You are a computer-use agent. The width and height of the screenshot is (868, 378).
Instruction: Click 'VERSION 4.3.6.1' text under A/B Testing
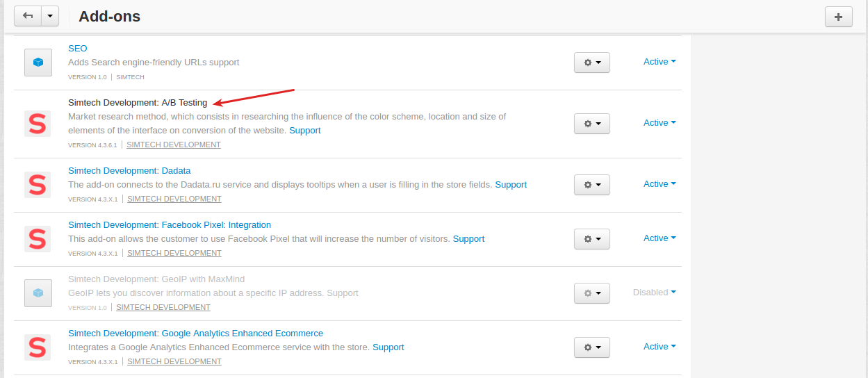coord(92,145)
